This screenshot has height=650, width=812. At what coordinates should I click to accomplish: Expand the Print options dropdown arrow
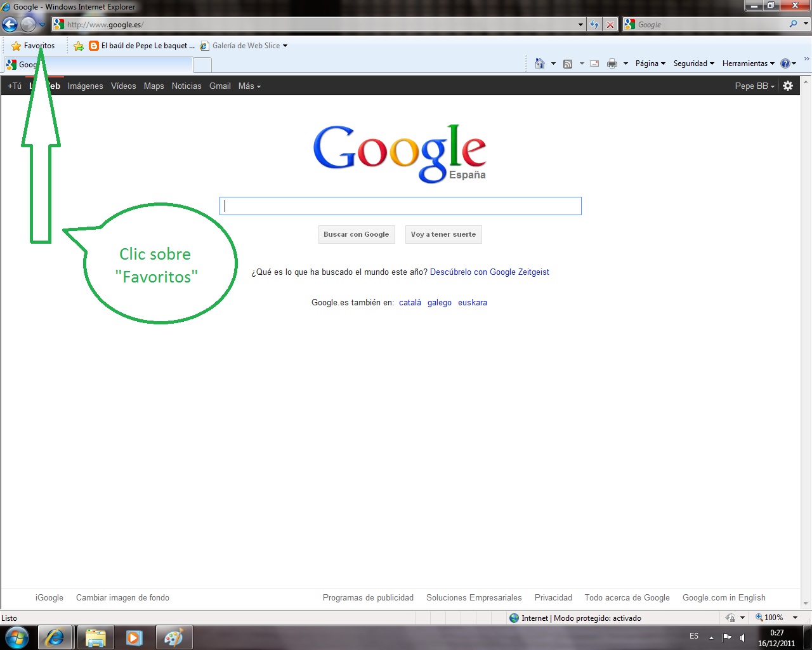pos(625,63)
